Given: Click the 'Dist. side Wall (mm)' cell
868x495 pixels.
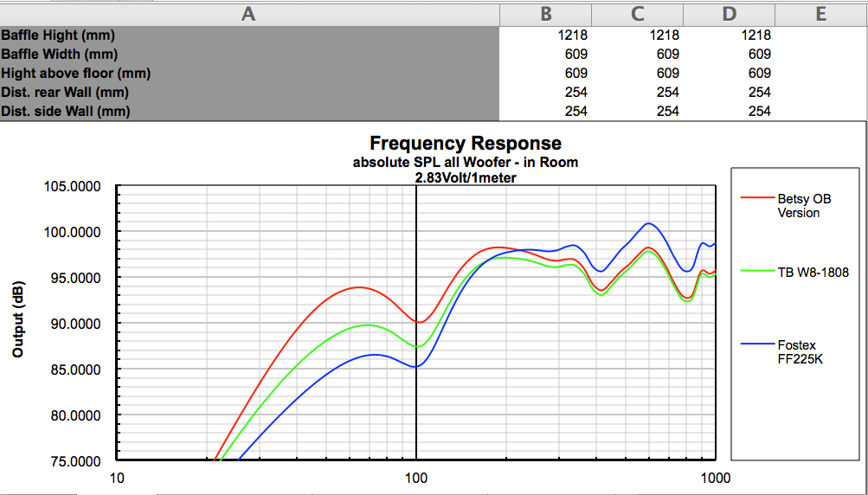Looking at the screenshot, I should 249,111.
